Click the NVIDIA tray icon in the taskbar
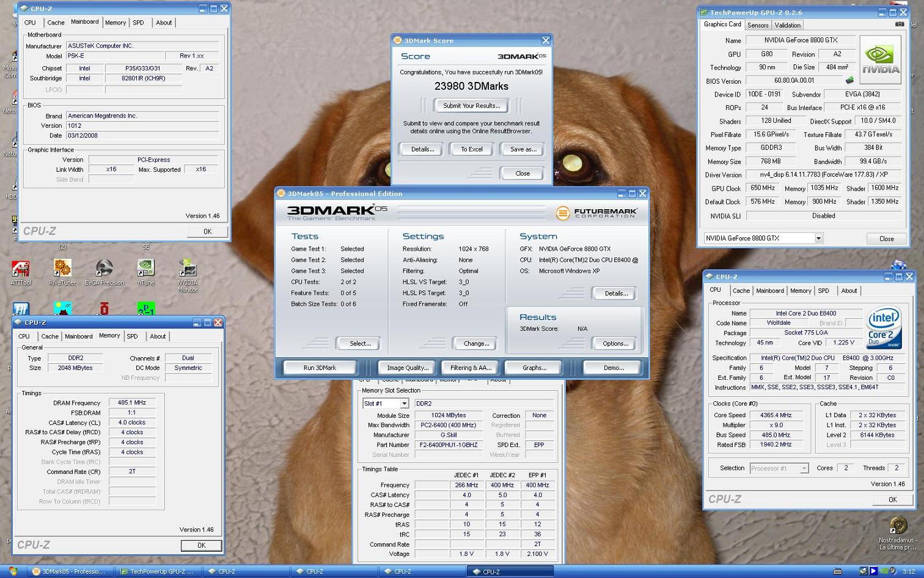The width and height of the screenshot is (924, 578). pyautogui.click(x=884, y=571)
